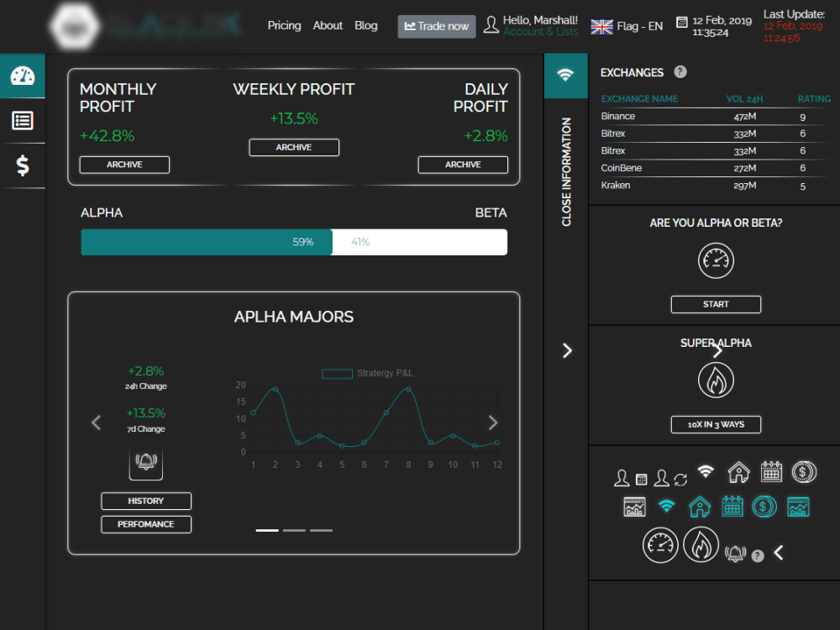Click the teal wifi icon in icon grid
Viewport: 840px width, 630px height.
click(666, 505)
